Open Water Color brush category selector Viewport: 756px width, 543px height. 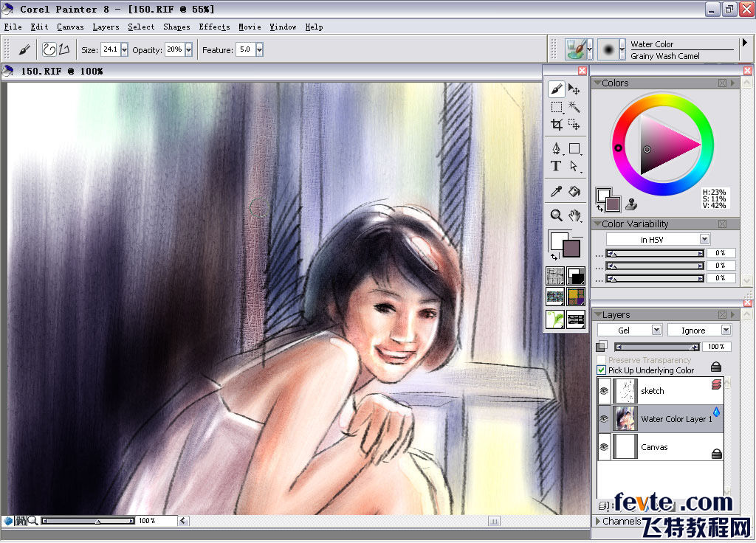pyautogui.click(x=579, y=49)
